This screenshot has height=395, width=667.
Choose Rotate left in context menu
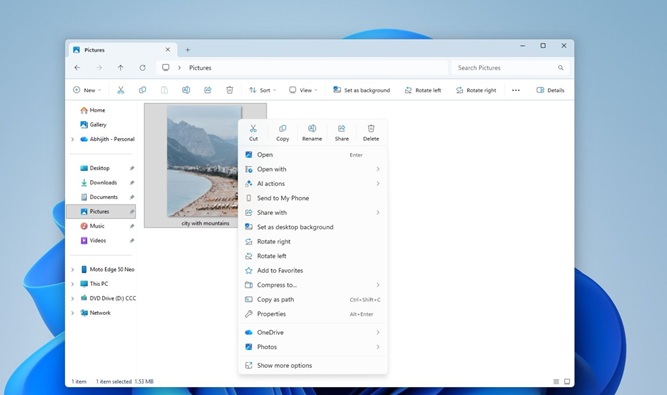tap(313, 256)
